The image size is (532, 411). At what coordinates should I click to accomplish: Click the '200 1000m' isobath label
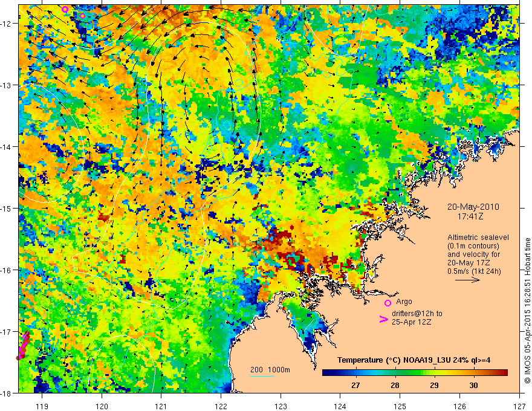point(270,370)
